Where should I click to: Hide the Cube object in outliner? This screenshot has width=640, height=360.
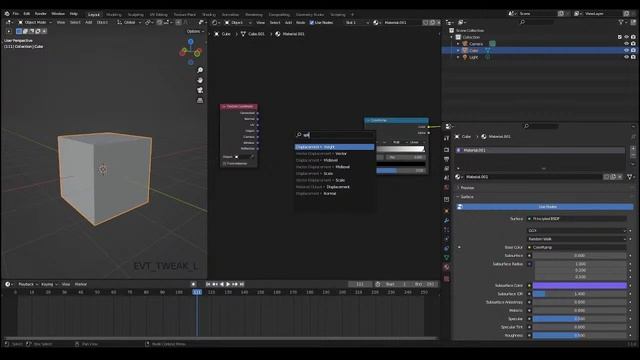click(x=627, y=51)
